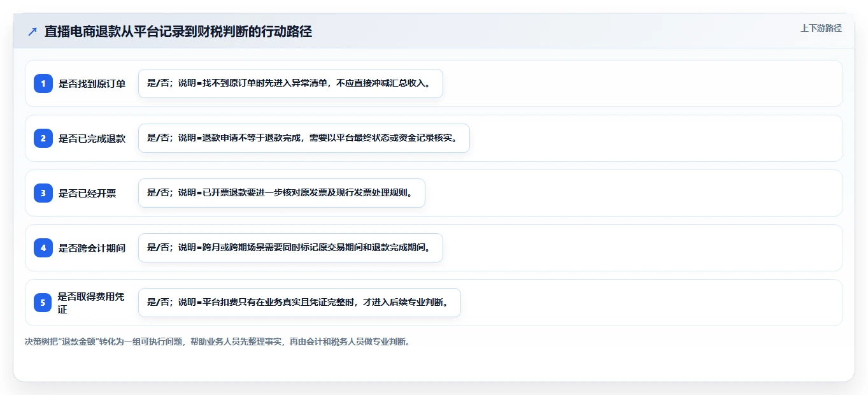Click the 是否已完成退款 question label
Viewport: 868px width, 395px height.
[92, 138]
